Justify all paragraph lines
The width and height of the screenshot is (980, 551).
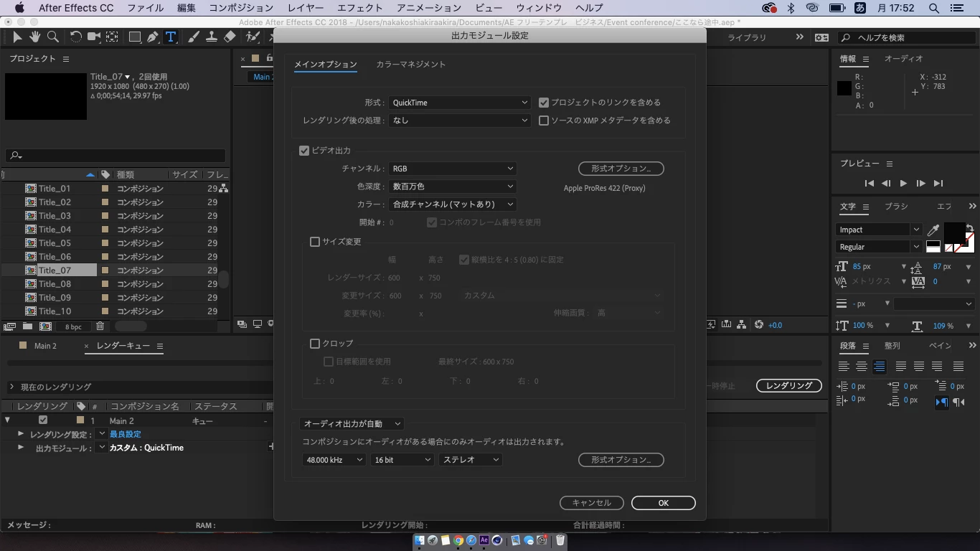click(x=958, y=367)
